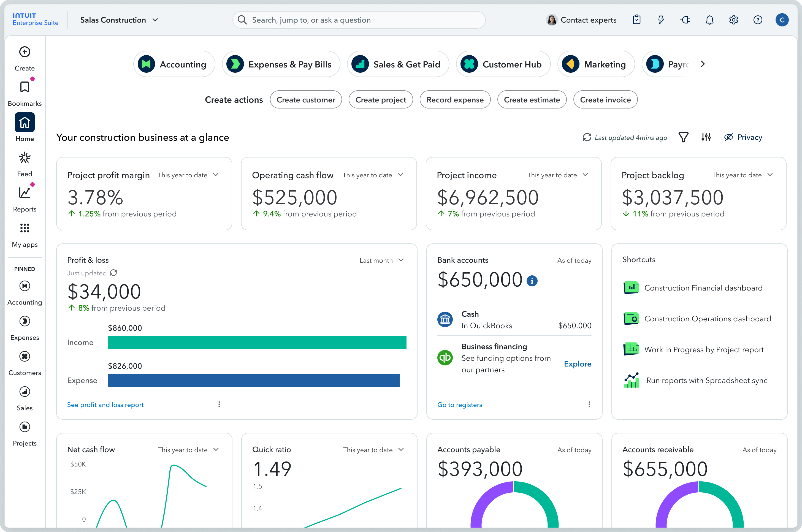Open the Feed sparkle icon
The image size is (802, 532).
25,158
